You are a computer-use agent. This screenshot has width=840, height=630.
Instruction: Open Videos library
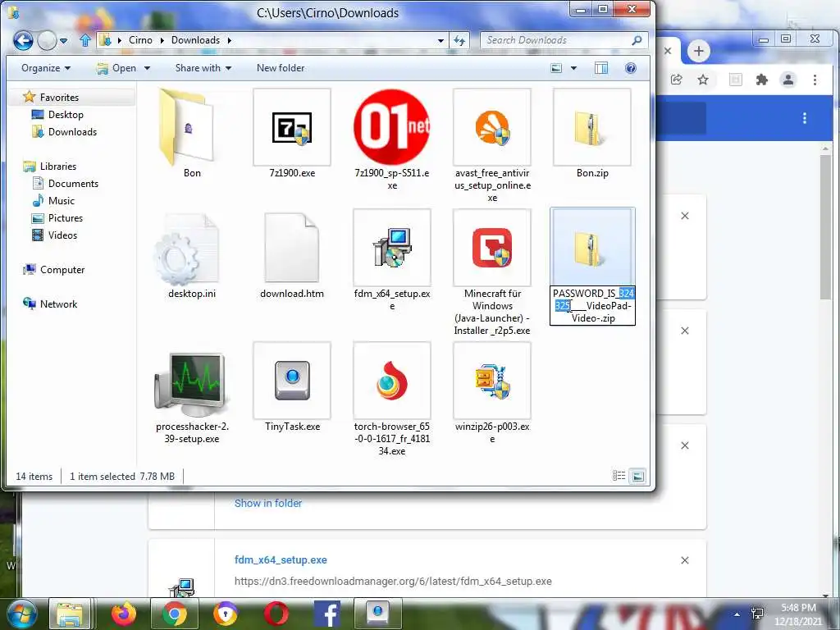pos(62,235)
